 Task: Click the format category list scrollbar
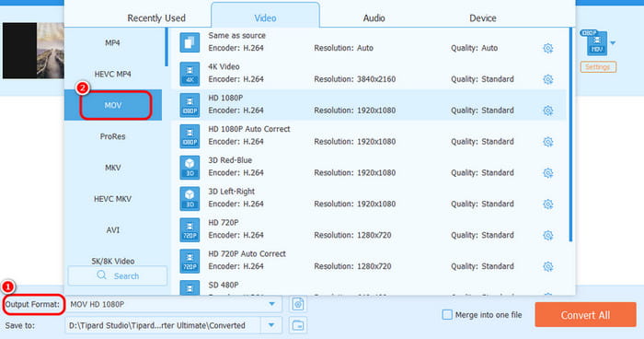(x=167, y=46)
